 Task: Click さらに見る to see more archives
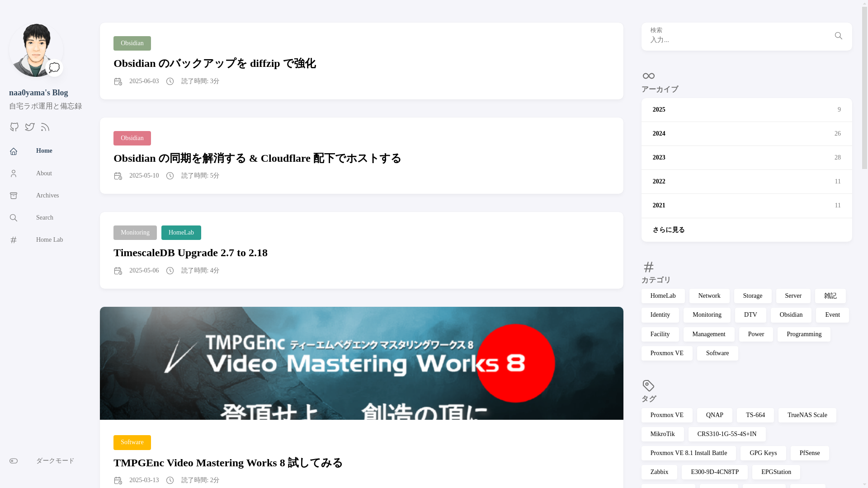pyautogui.click(x=746, y=230)
